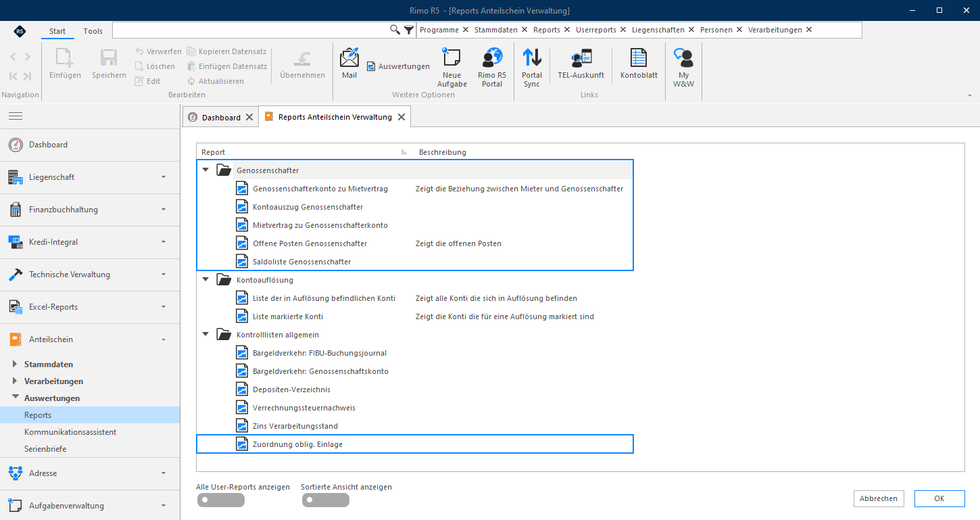The height and width of the screenshot is (520, 980).
Task: Open the filter funnel icon
Action: pos(409,30)
